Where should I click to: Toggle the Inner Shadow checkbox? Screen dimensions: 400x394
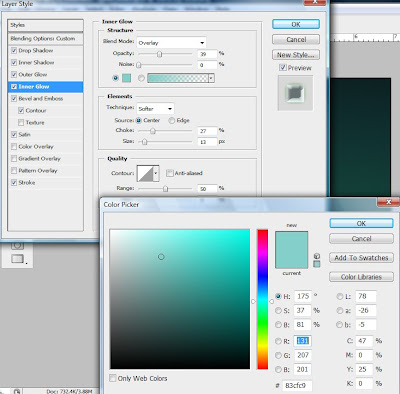[14, 63]
